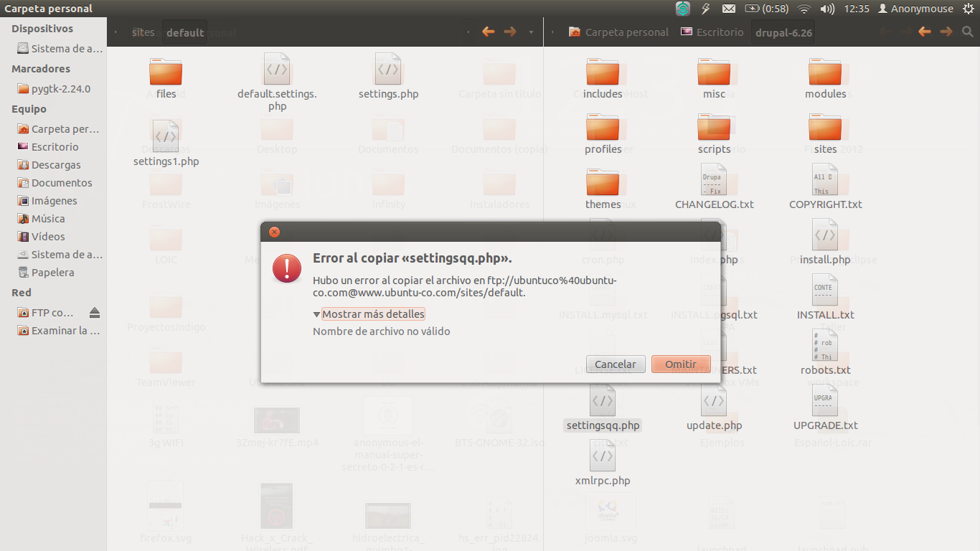Go forward in the right pane
The width and height of the screenshot is (980, 551).
pyautogui.click(x=946, y=32)
